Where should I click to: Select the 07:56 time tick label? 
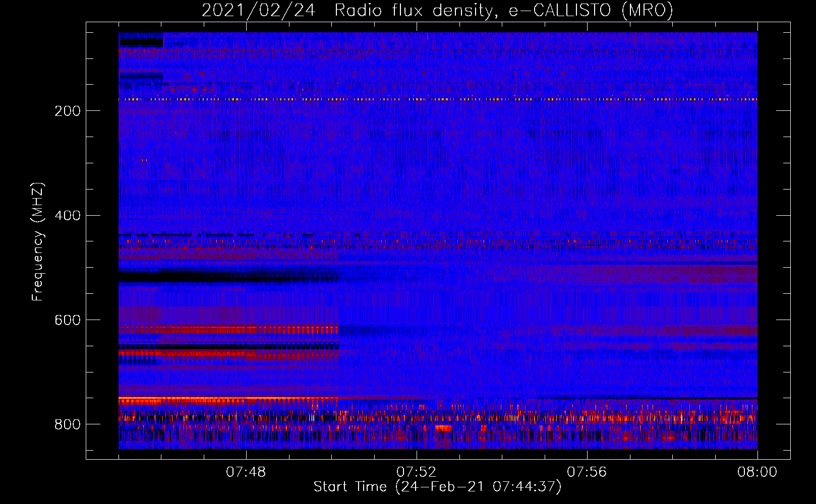[x=587, y=472]
